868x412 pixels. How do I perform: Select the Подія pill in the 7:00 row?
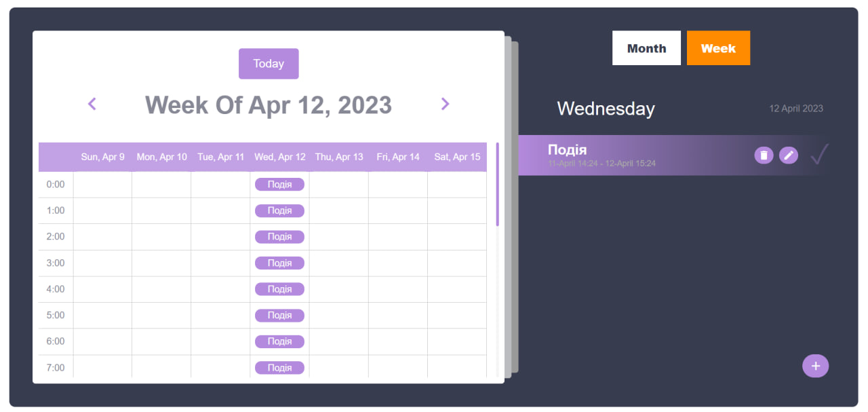279,367
